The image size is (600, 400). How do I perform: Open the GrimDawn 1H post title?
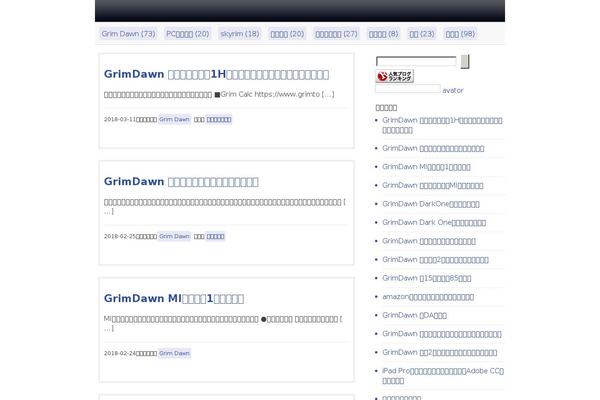216,74
